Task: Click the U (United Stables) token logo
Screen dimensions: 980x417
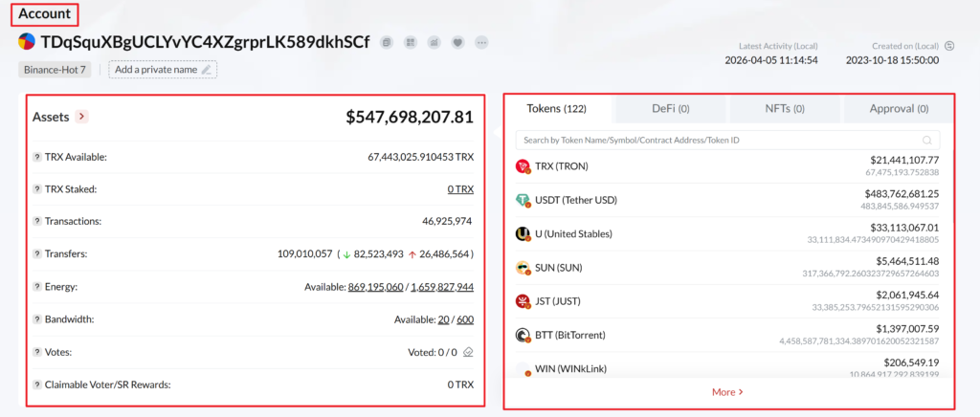Action: click(523, 234)
